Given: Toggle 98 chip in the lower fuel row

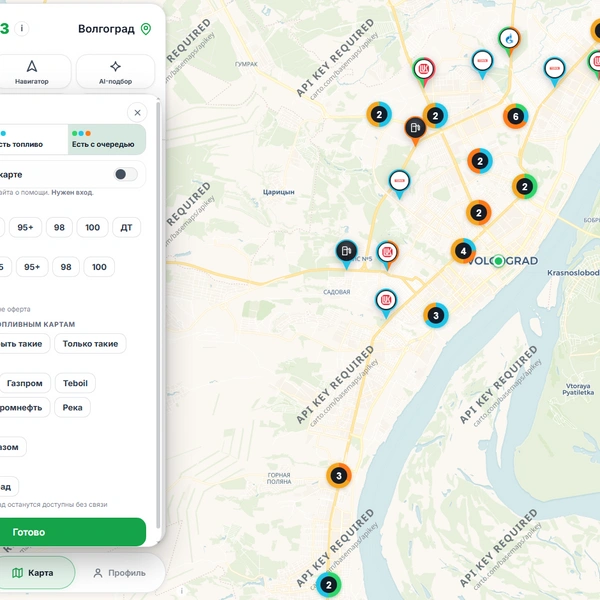Looking at the screenshot, I should pos(66,267).
